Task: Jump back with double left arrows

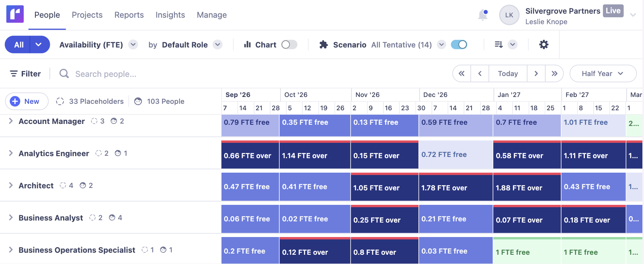Action: (461, 74)
